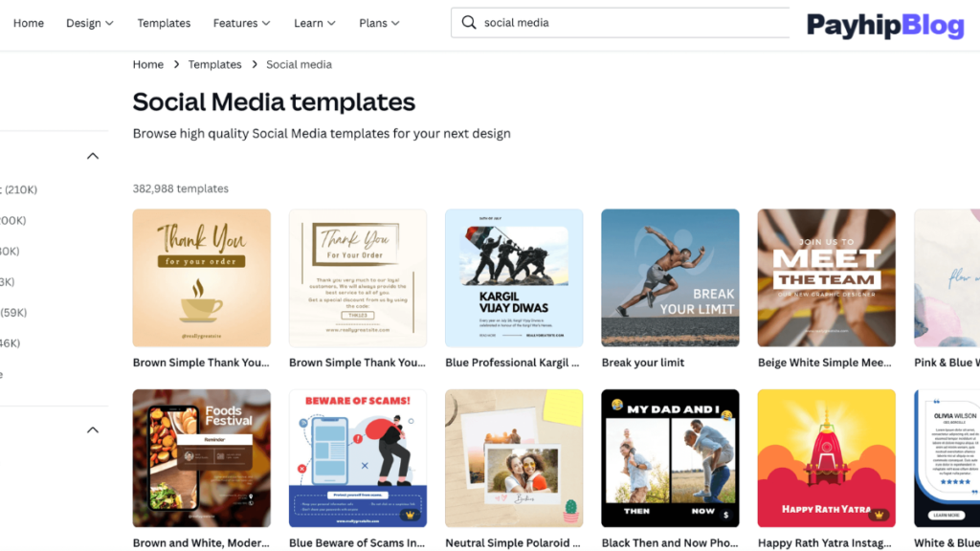Click the search magnifier icon
Screen dimensions: 980x551
click(469, 23)
